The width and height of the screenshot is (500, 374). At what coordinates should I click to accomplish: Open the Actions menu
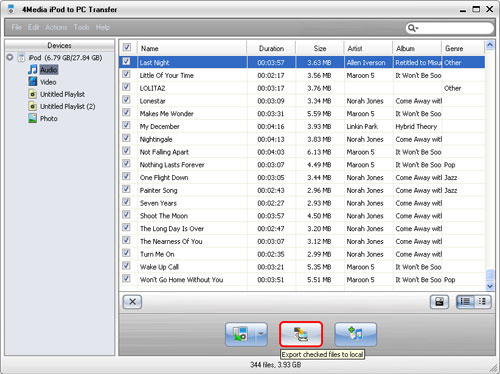(x=56, y=27)
